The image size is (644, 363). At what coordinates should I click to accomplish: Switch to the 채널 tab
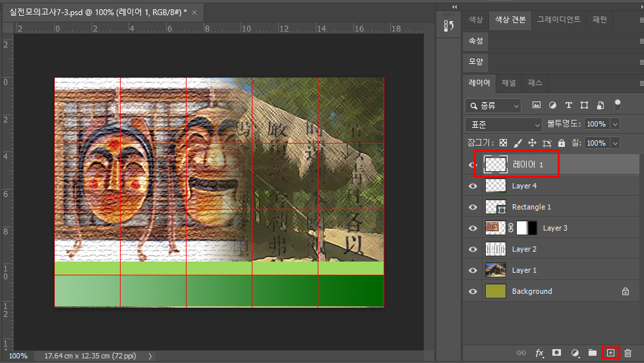pyautogui.click(x=509, y=83)
